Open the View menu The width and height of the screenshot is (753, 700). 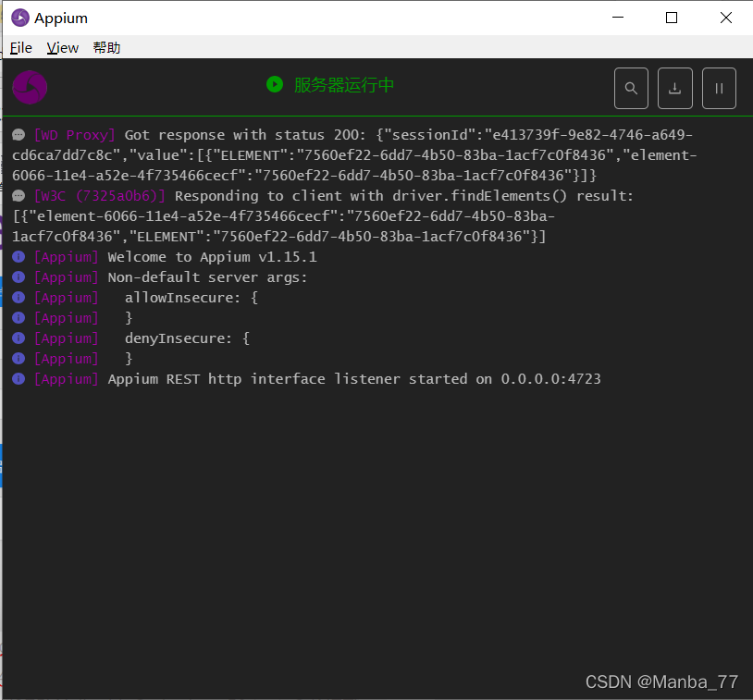pos(62,47)
